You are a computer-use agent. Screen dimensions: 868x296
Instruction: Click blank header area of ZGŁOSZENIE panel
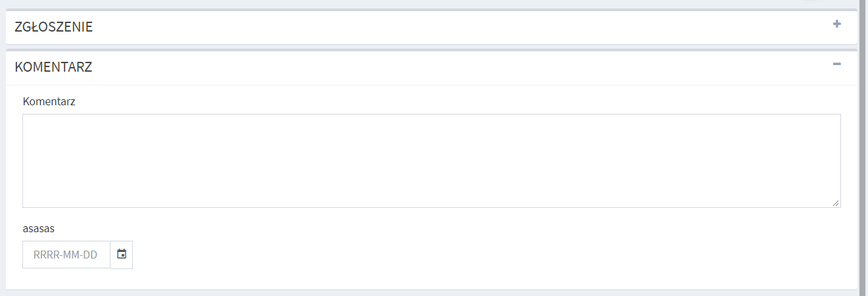460,27
